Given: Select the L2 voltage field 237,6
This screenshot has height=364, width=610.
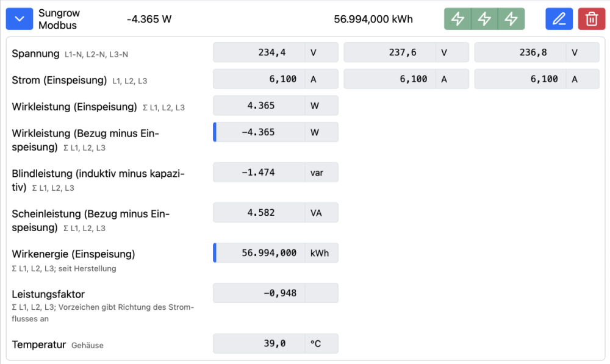Looking at the screenshot, I should 390,52.
